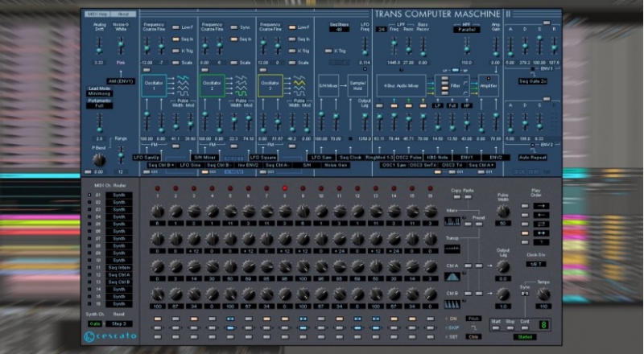The image size is (644, 354).
Task: Open the Lead Mode Minimoog selector
Action: pyautogui.click(x=99, y=93)
